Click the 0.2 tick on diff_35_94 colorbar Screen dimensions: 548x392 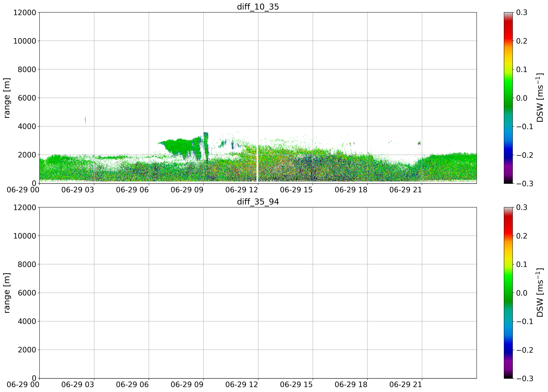[522, 236]
